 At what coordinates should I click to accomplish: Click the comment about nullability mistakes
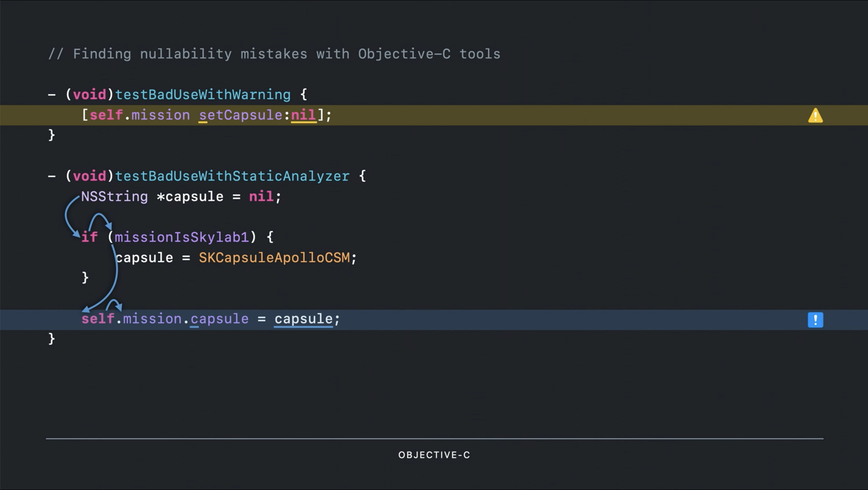click(274, 54)
